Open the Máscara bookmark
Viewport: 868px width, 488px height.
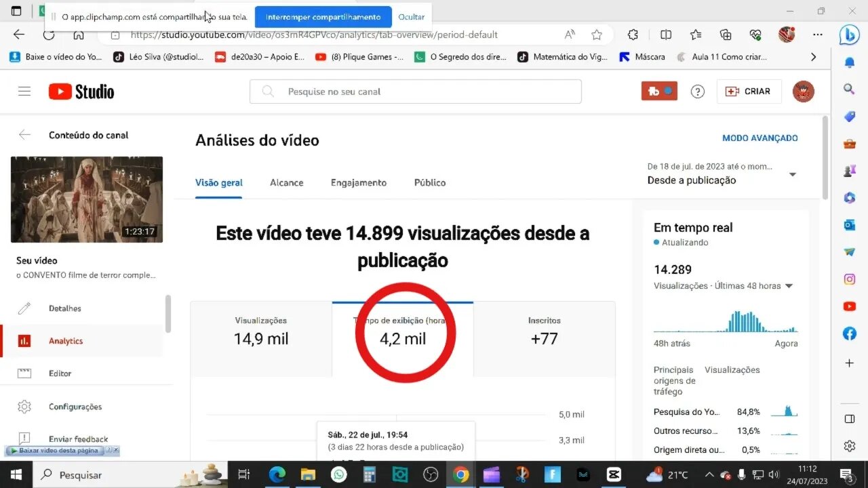point(642,57)
